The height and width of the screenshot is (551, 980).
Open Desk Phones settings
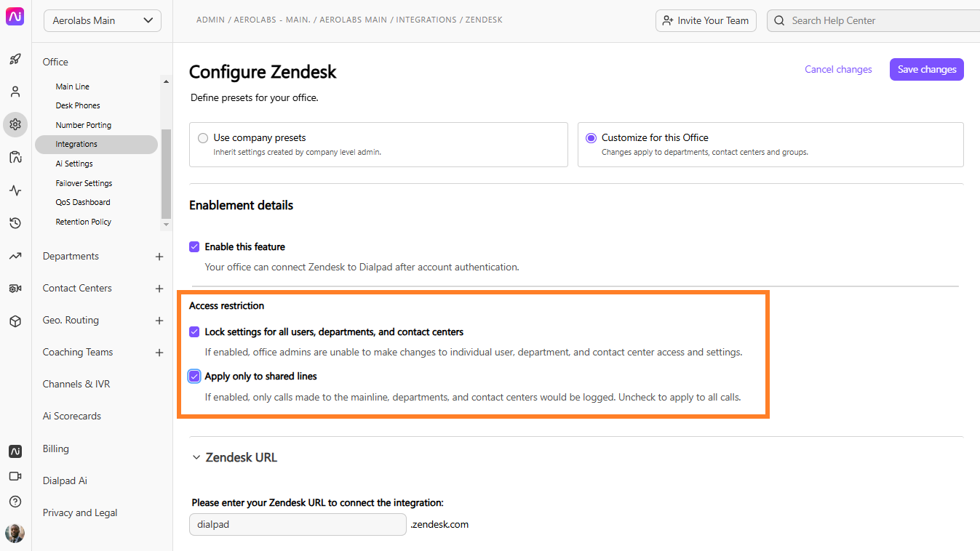click(78, 105)
